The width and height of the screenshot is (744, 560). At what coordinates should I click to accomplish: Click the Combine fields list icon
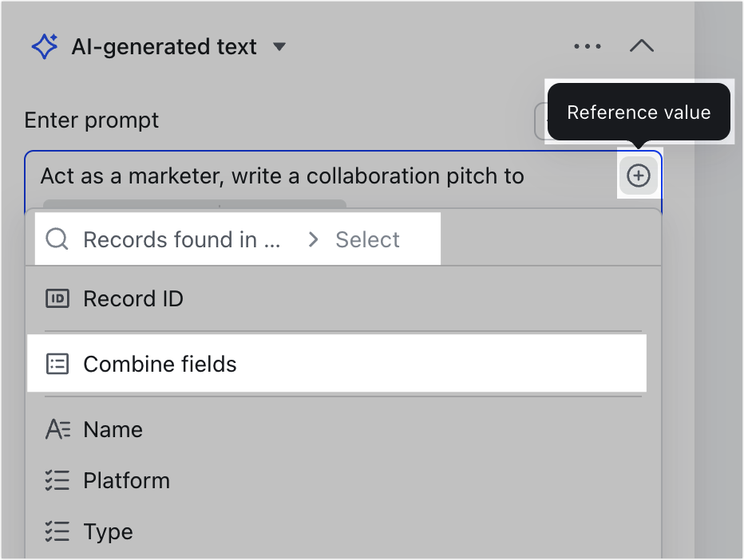57,365
